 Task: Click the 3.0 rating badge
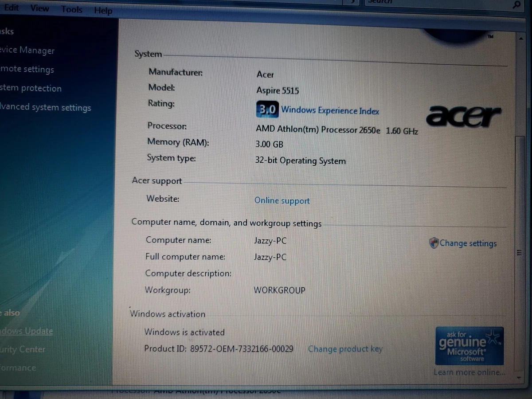tap(267, 109)
